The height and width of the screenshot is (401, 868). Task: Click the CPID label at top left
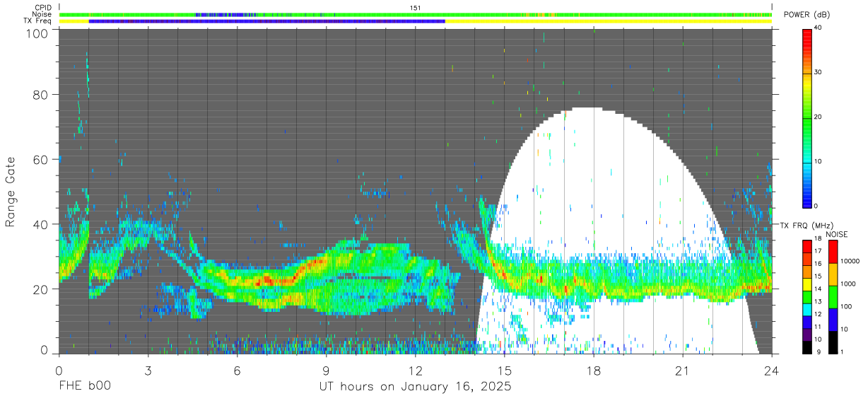tap(43, 8)
